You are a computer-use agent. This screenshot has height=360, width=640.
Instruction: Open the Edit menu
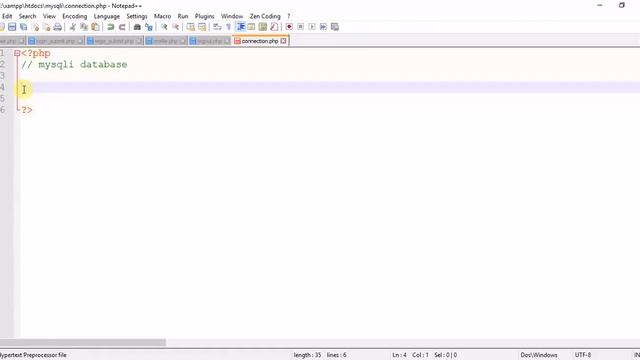[x=7, y=16]
